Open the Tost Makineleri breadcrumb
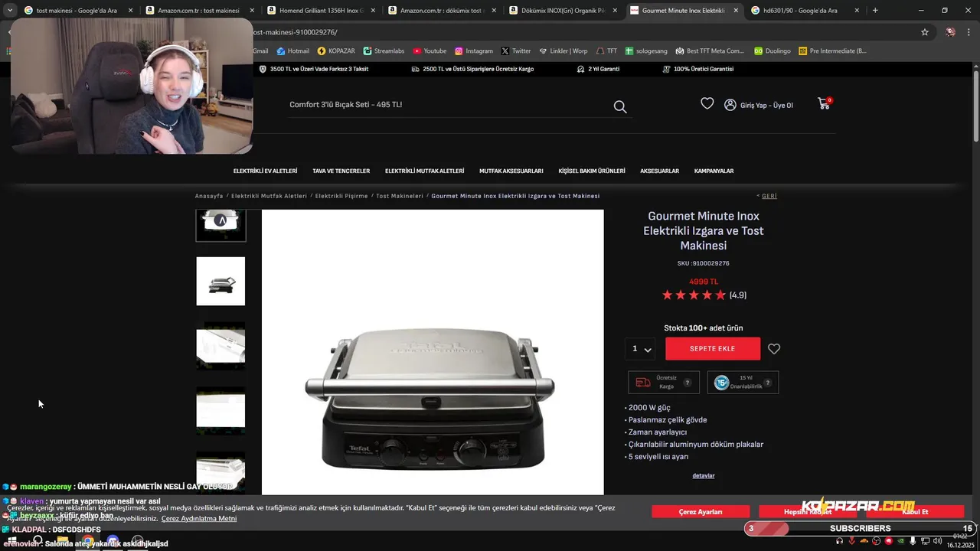The width and height of the screenshot is (980, 551). (x=400, y=196)
